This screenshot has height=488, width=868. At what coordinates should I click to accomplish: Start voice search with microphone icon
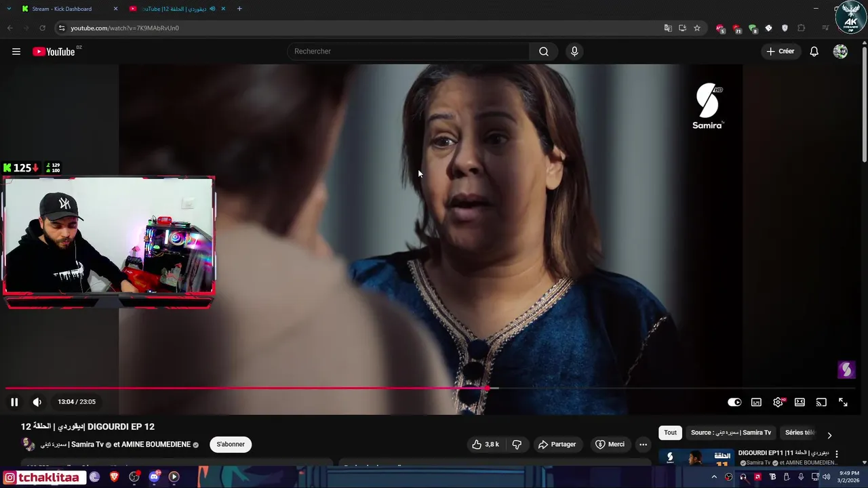pos(574,52)
